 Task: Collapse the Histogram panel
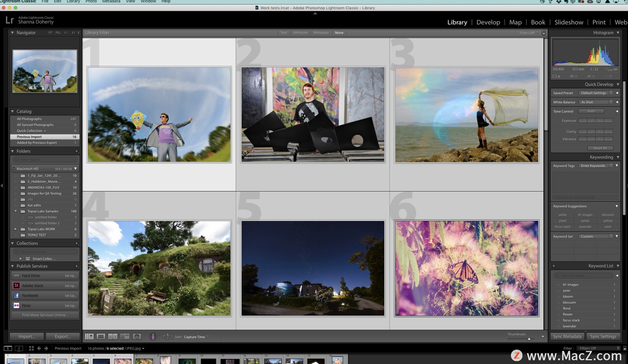point(618,33)
